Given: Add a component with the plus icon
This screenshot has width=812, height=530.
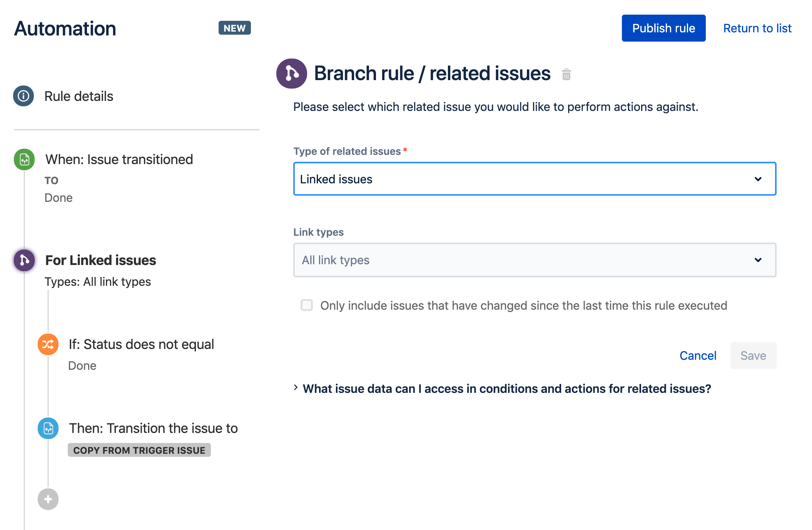Looking at the screenshot, I should [48, 499].
